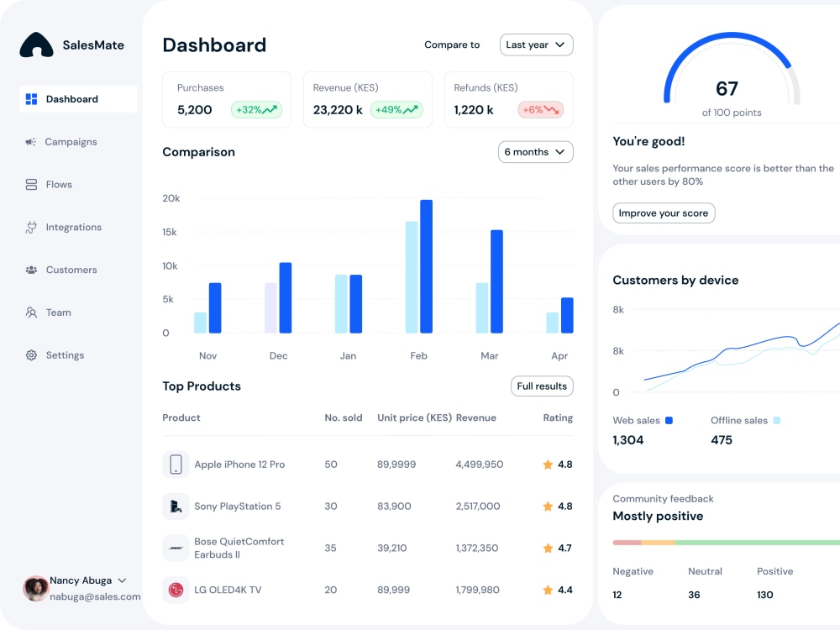Click the Apple iPhone 12 Pro phone icon
840x630 pixels.
[x=176, y=465]
